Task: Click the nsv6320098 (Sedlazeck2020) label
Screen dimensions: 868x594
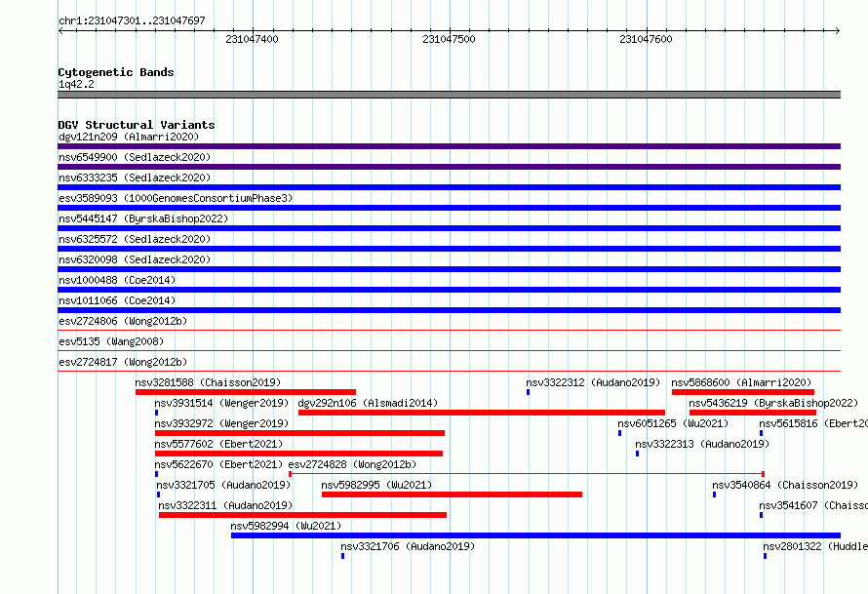Action: pyautogui.click(x=135, y=259)
